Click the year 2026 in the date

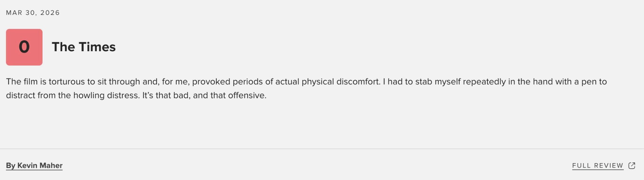(50, 13)
